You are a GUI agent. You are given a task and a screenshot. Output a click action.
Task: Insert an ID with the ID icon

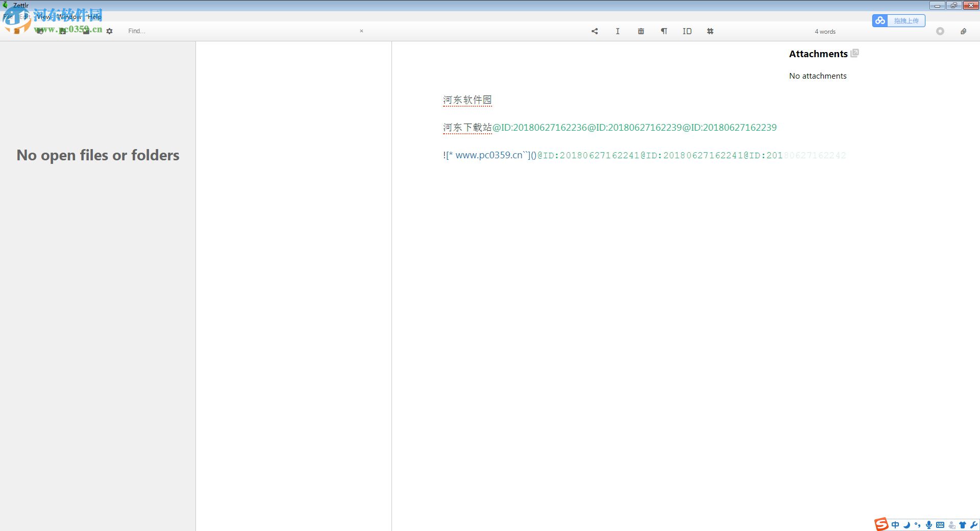click(x=687, y=31)
